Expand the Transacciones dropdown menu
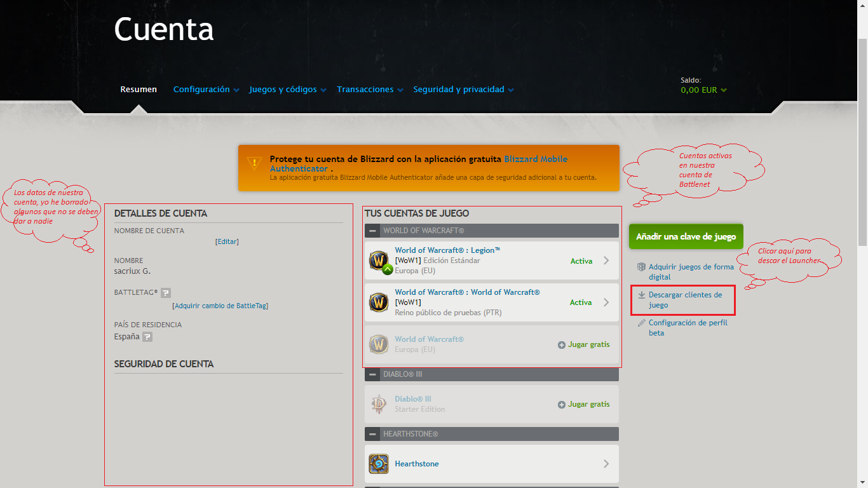Screen dimensions: 868x488 coord(370,90)
